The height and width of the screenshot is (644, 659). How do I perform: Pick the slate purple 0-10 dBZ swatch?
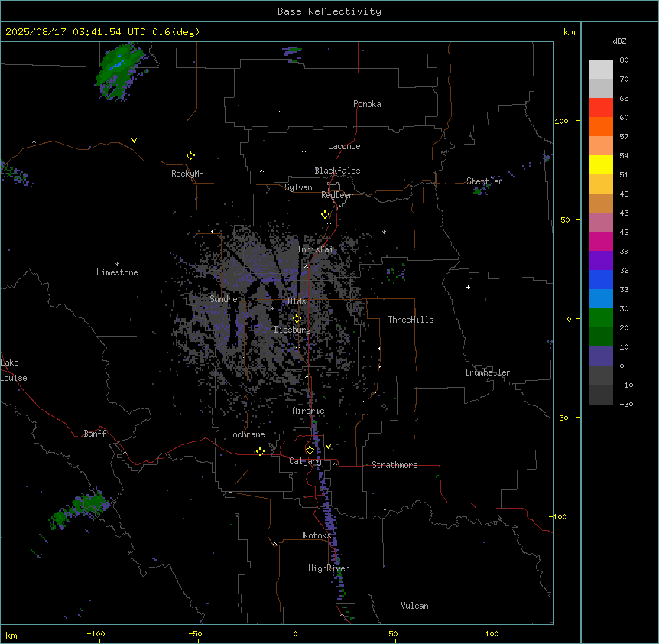point(601,356)
